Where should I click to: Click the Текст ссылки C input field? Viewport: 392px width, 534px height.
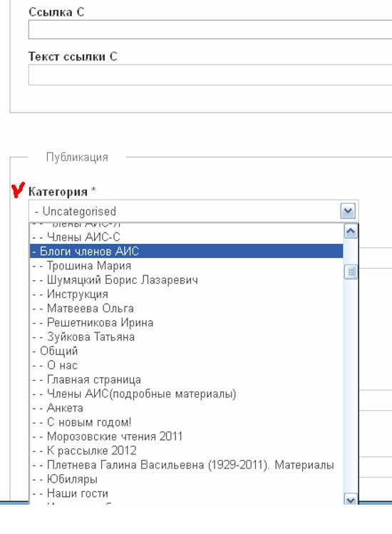click(210, 75)
